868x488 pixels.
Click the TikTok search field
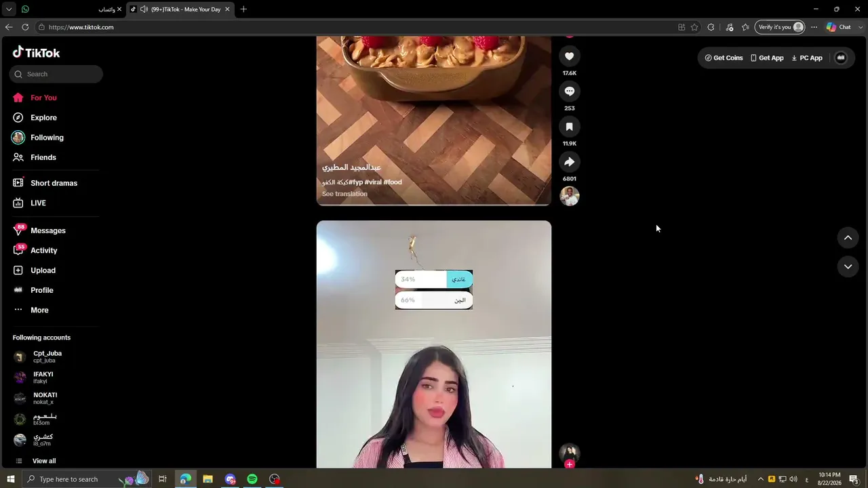click(56, 74)
